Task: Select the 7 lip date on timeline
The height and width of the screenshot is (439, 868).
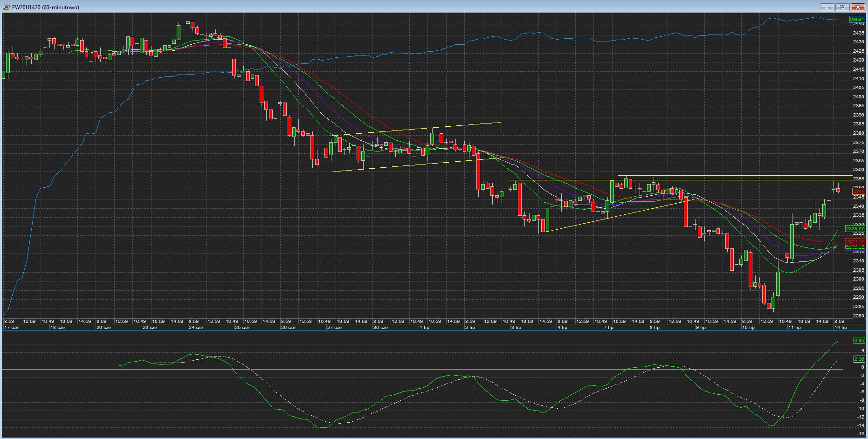Action: pos(608,328)
